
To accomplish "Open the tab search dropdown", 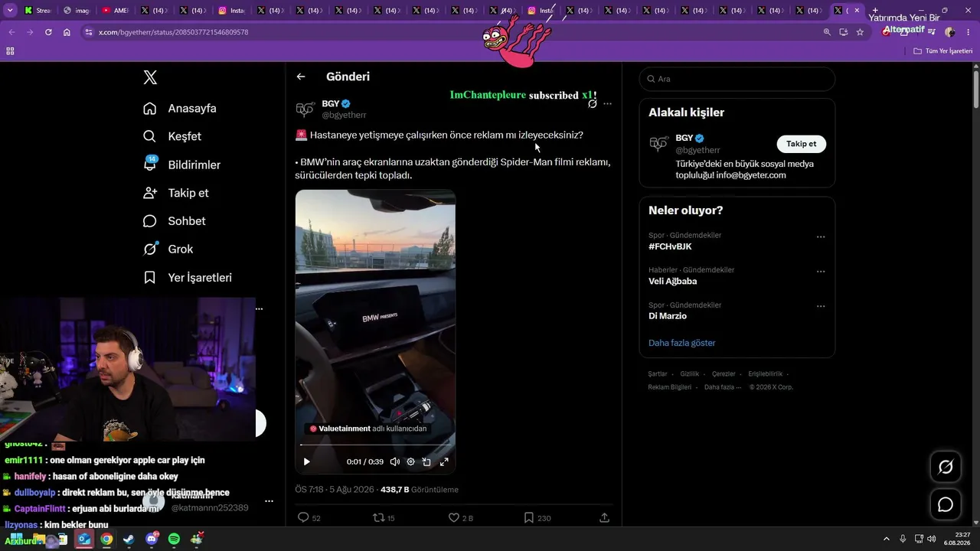I will [10, 11].
